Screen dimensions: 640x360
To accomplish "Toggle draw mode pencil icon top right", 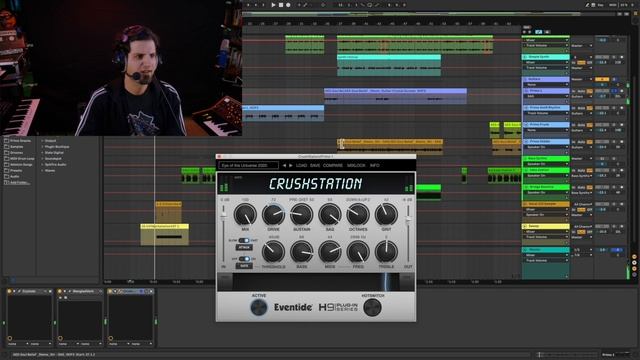I will 587,5.
